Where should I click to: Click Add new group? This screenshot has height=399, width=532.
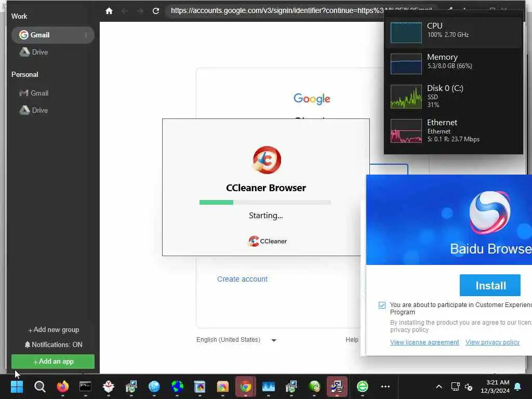(x=54, y=330)
